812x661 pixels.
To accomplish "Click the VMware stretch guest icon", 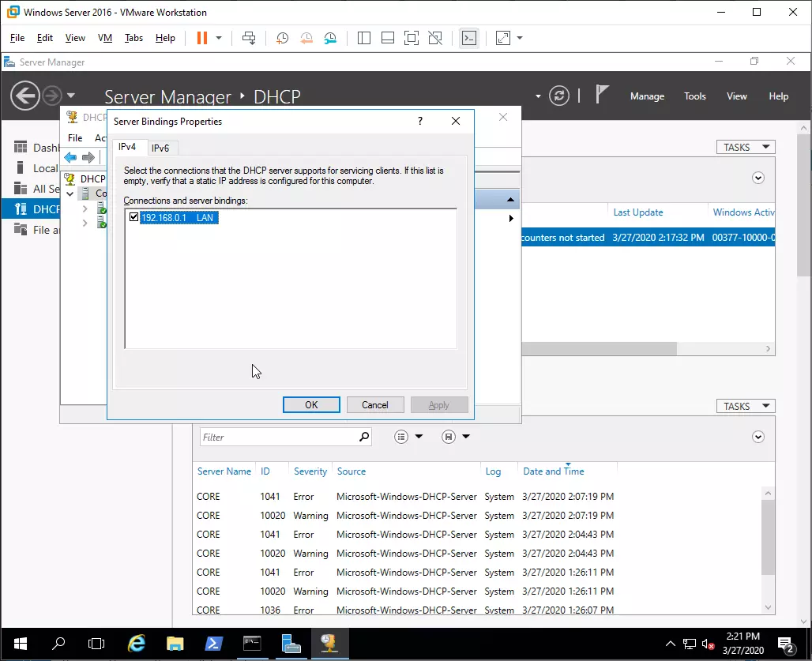I will pyautogui.click(x=503, y=38).
